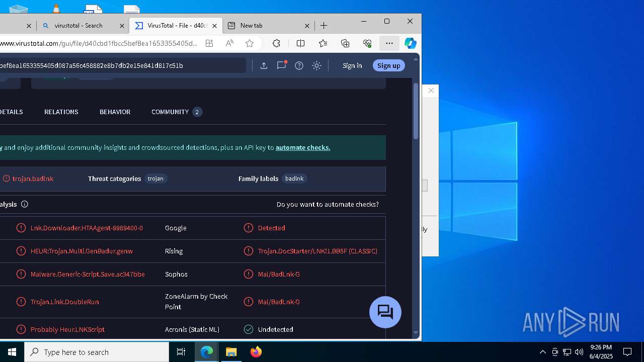
Task: Click HEUR:Trojan.Multi.GenBadur.genw detection text
Action: tap(82, 251)
